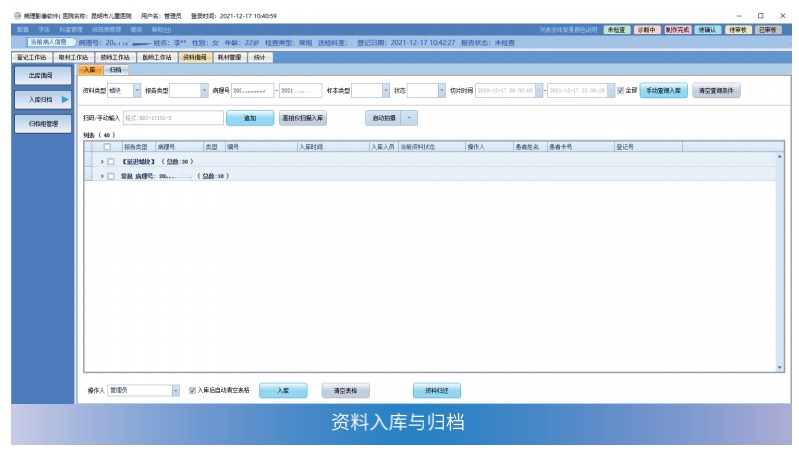Focus the first 病理号 input field
The image size is (799, 458).
click(252, 91)
